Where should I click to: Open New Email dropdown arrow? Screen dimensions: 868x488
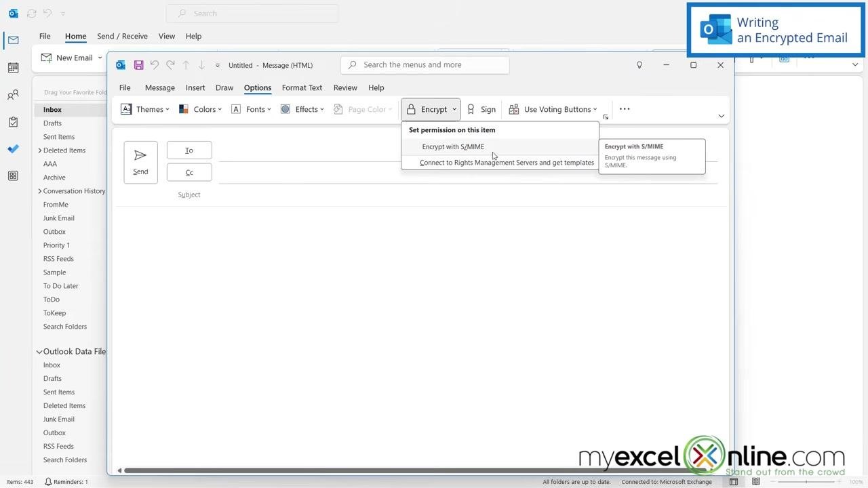coord(100,58)
